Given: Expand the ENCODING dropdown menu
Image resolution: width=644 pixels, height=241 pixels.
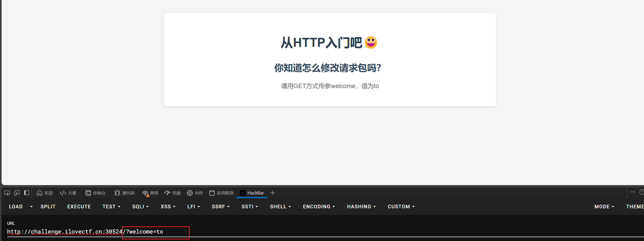Looking at the screenshot, I should [x=319, y=206].
